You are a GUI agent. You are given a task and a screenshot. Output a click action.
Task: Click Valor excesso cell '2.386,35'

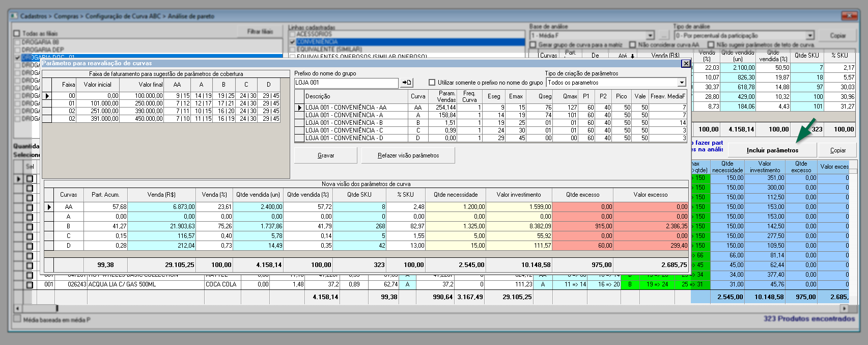click(x=651, y=226)
